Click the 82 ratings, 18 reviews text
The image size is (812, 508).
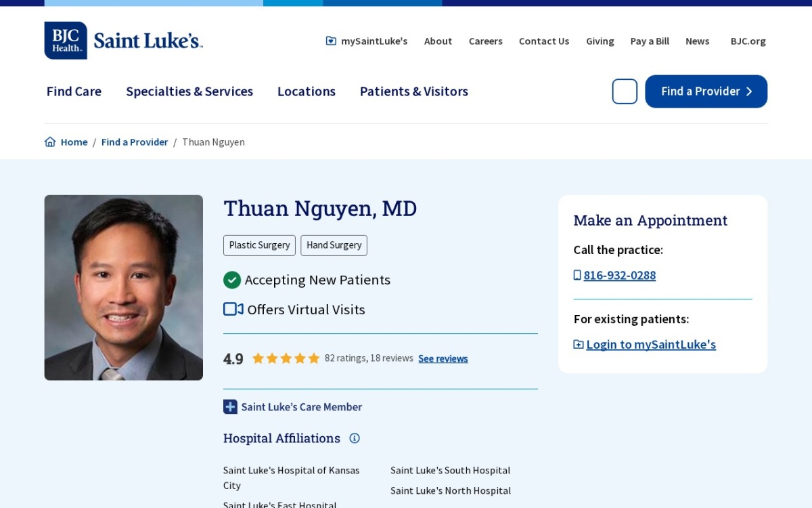(x=369, y=358)
